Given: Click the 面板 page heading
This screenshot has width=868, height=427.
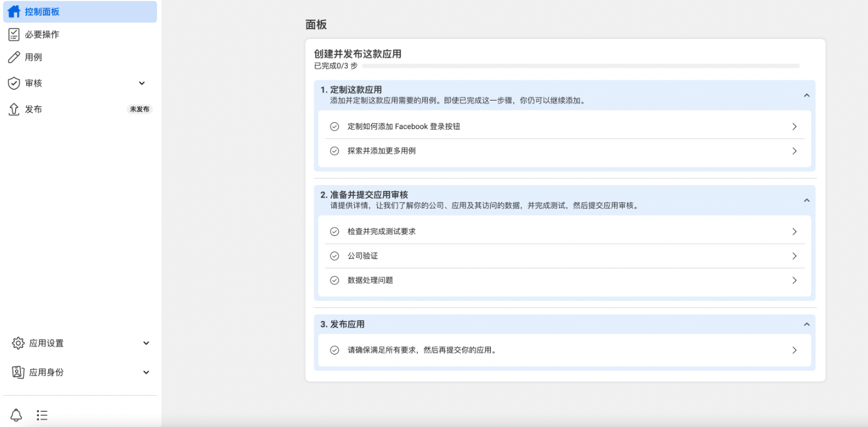Looking at the screenshot, I should click(x=316, y=25).
